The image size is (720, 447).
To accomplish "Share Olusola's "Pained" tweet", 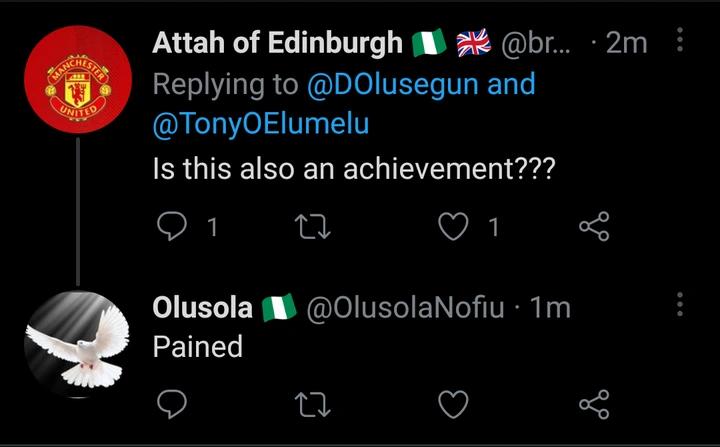I will [594, 404].
